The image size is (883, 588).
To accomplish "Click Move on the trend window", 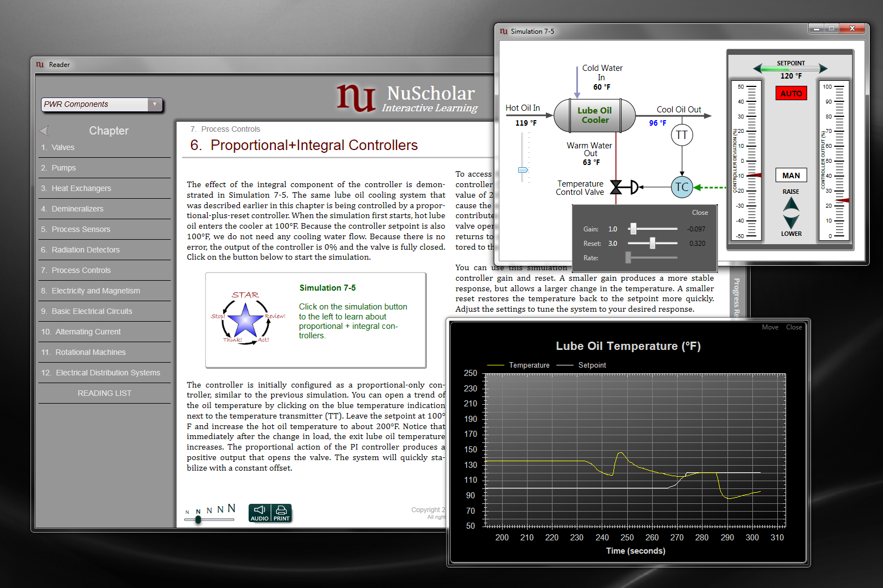I will [x=770, y=327].
